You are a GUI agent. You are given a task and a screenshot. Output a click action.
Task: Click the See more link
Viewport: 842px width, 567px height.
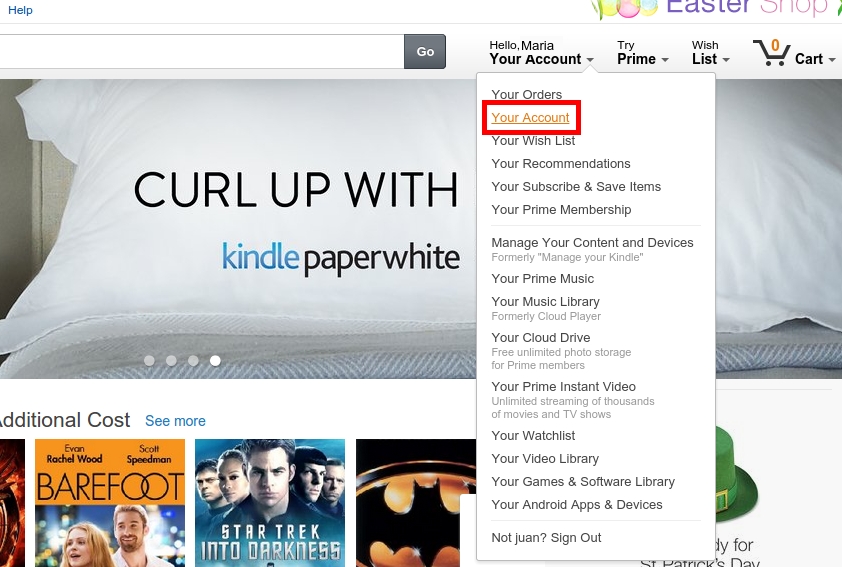coord(175,421)
